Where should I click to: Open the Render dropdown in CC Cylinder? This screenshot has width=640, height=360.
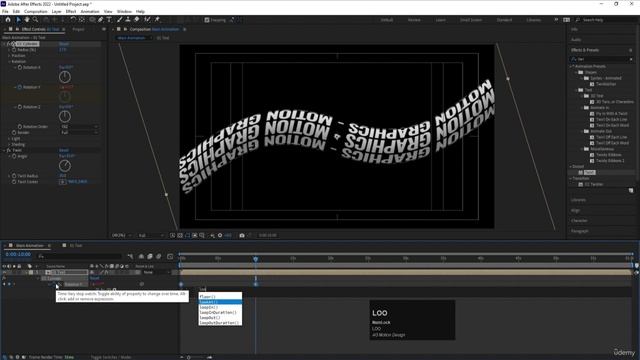point(79,133)
